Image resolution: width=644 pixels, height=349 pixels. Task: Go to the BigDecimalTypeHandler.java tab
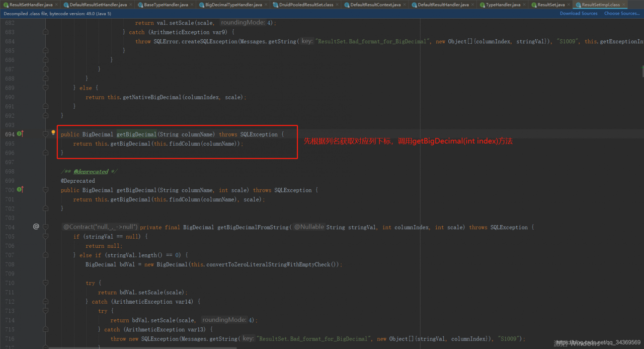[233, 5]
